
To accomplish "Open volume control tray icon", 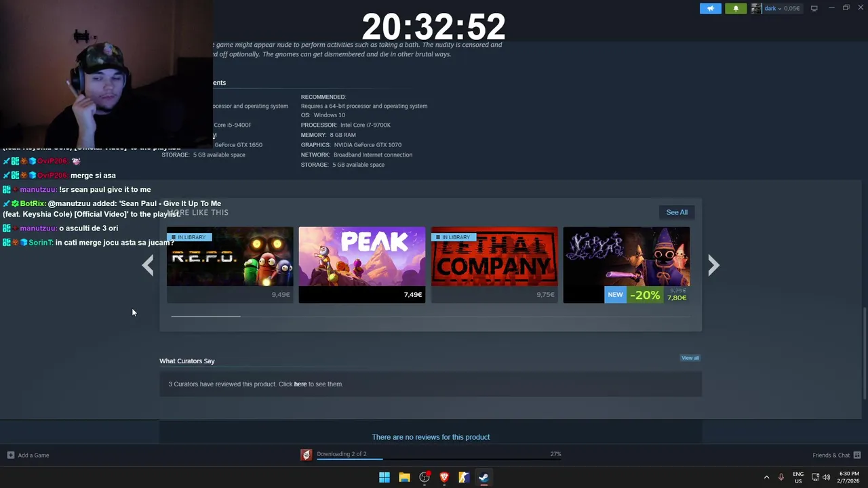I will [826, 477].
